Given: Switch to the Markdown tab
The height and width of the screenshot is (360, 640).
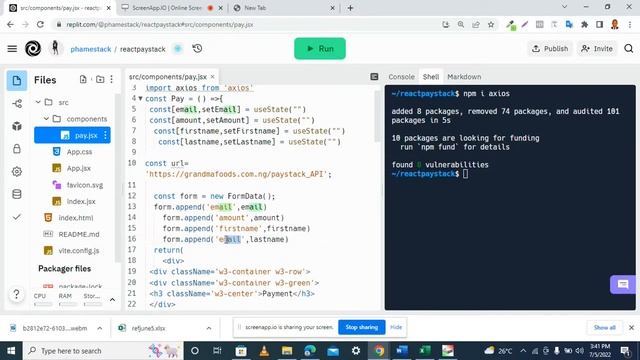Looking at the screenshot, I should point(464,77).
